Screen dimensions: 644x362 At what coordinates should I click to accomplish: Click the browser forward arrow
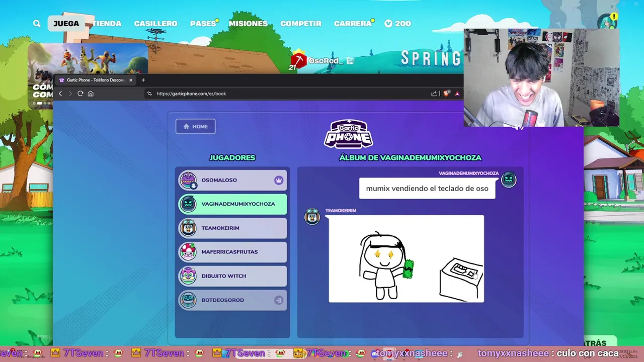[x=70, y=94]
